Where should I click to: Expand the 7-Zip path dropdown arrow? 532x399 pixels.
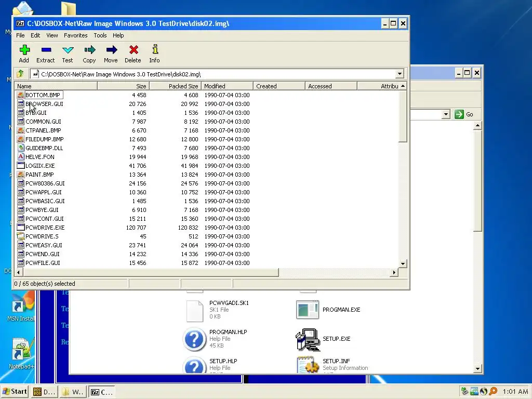400,74
